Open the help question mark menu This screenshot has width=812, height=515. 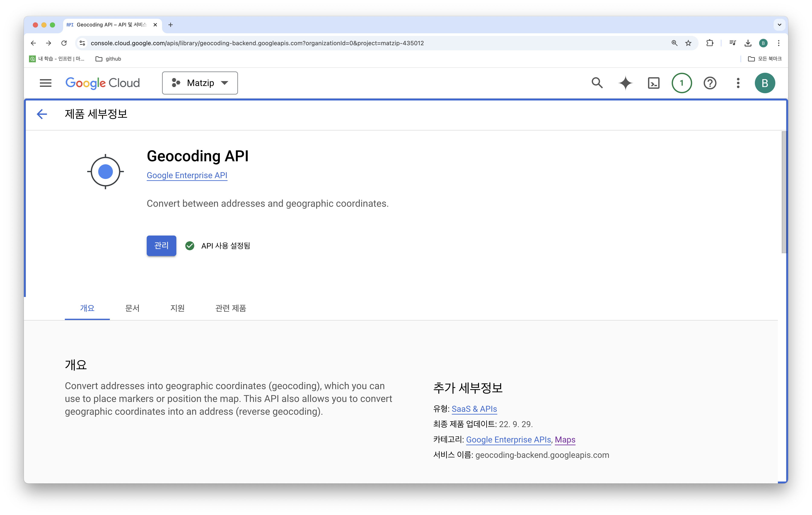(x=710, y=83)
